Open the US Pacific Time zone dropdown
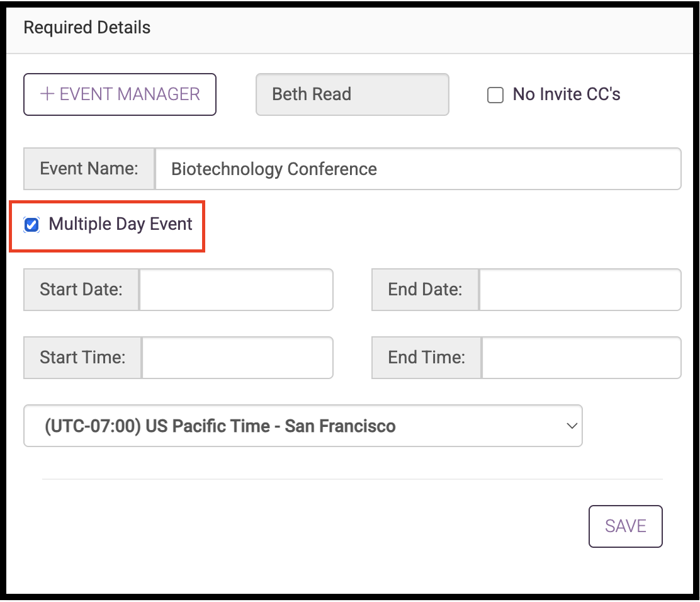 pyautogui.click(x=302, y=426)
